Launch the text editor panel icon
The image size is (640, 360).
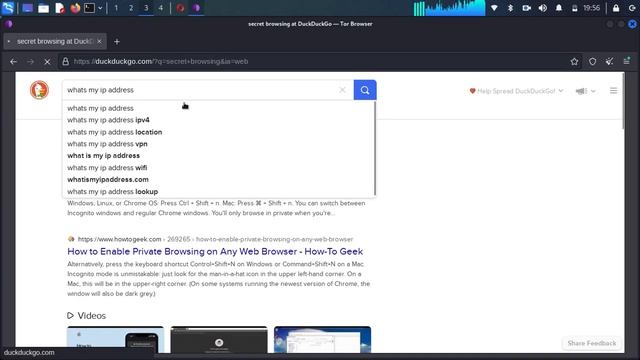tap(60, 8)
